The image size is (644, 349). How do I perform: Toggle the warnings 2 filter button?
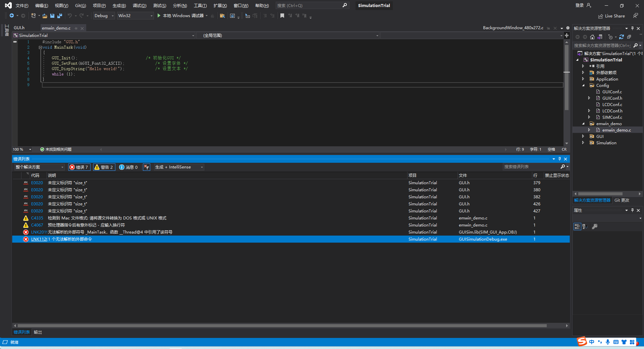tap(104, 167)
